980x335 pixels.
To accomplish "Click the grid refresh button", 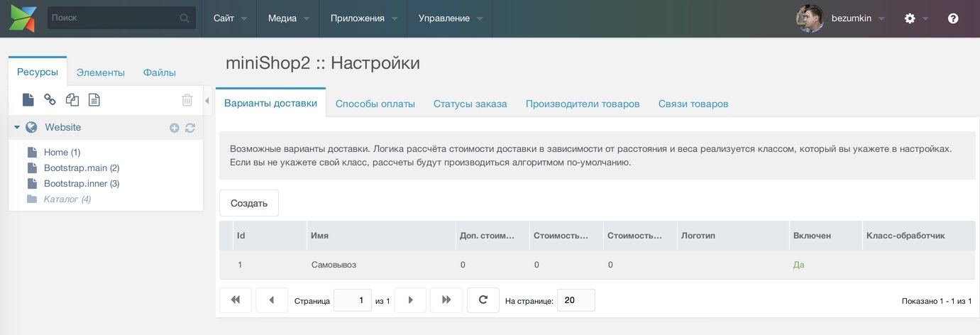I will point(483,300).
